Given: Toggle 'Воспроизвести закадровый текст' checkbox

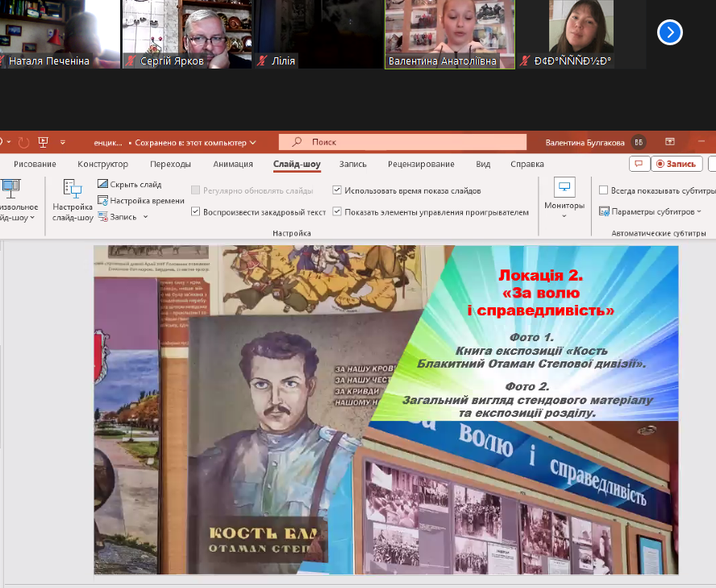Looking at the screenshot, I should (196, 212).
